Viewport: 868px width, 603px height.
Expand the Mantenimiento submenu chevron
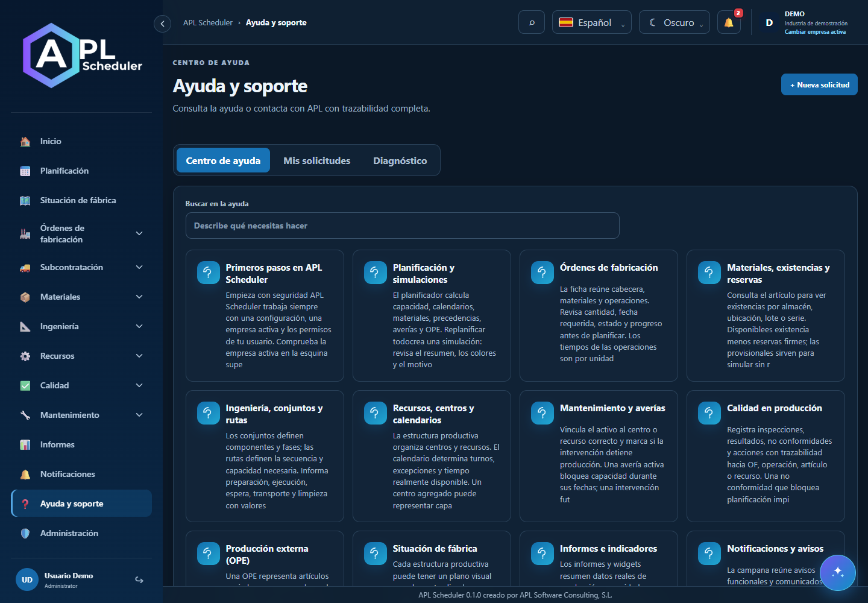(139, 415)
